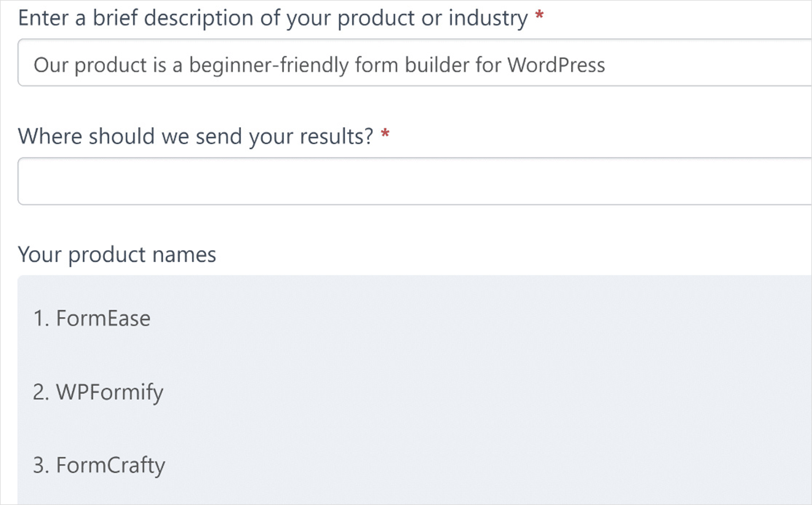Screen dimensions: 812x505
Task: Click the Your product names heading
Action: (x=117, y=254)
